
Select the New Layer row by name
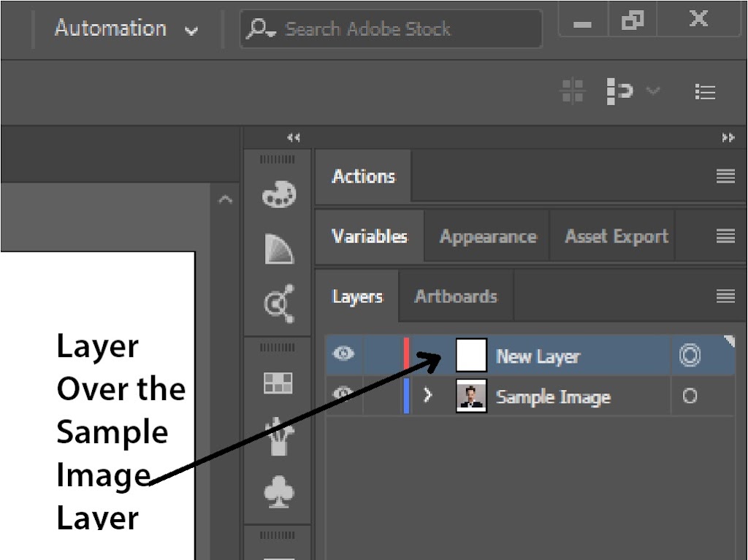pos(538,356)
